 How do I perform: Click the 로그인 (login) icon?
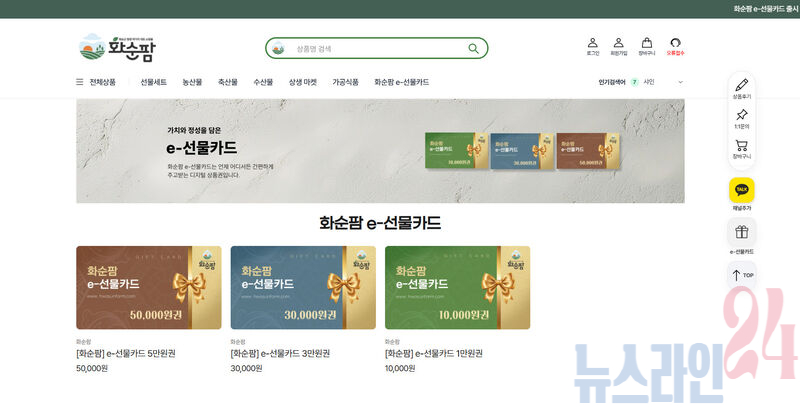pyautogui.click(x=593, y=44)
